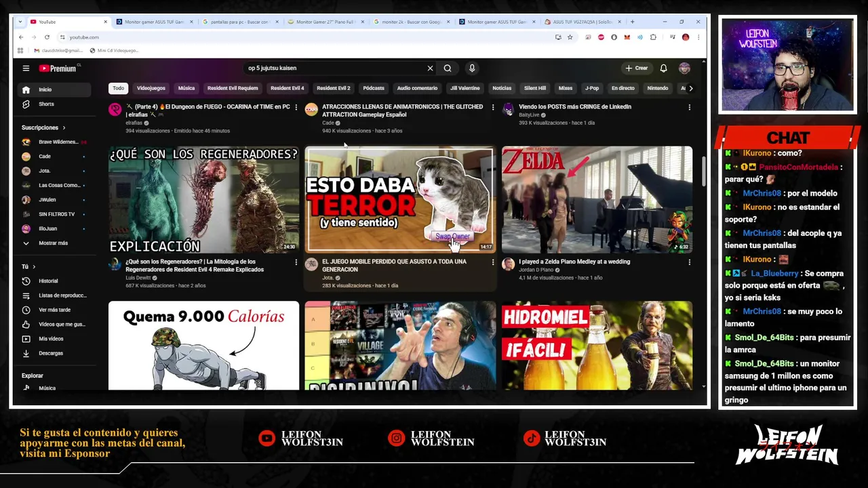
Task: Open Descargas in the sidebar
Action: (x=55, y=353)
